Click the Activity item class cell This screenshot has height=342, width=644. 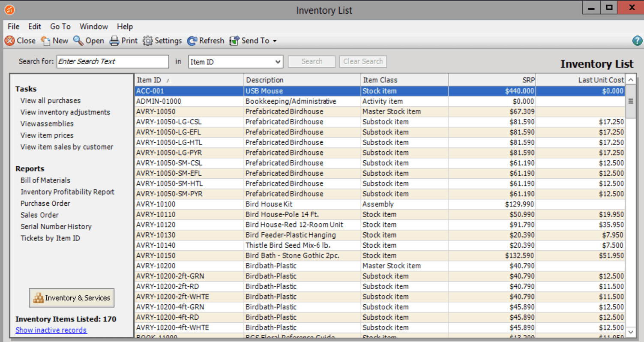(x=404, y=101)
